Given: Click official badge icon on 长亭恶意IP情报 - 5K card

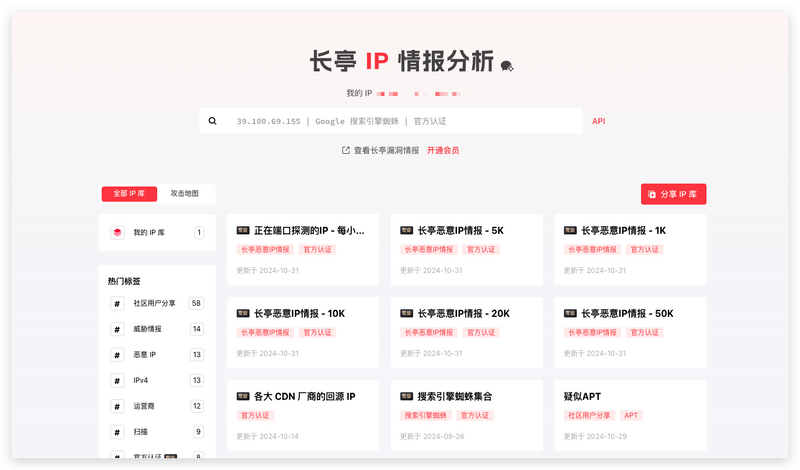Looking at the screenshot, I should (x=407, y=231).
